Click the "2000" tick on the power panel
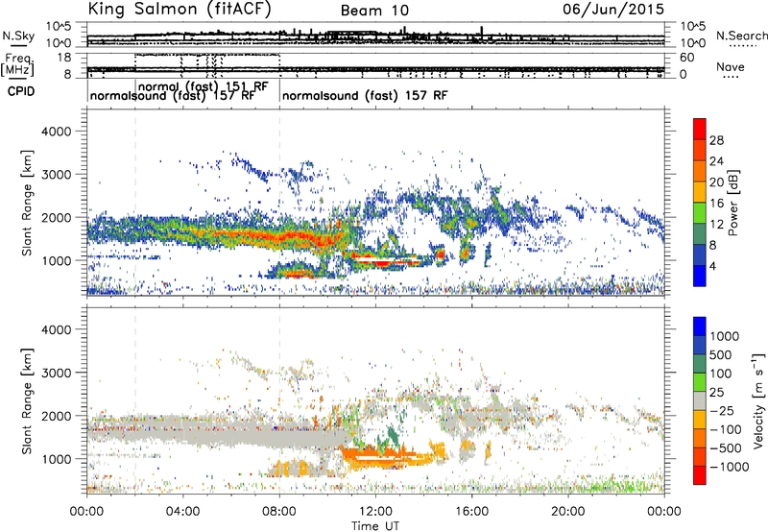Screen dimensions: 768x532 tap(57, 217)
